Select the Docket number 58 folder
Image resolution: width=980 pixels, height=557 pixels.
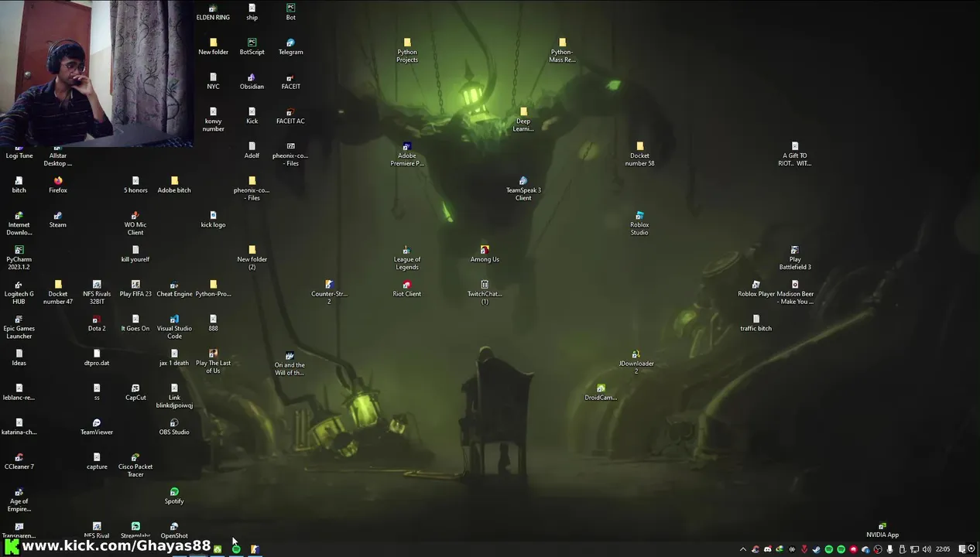[x=639, y=154]
